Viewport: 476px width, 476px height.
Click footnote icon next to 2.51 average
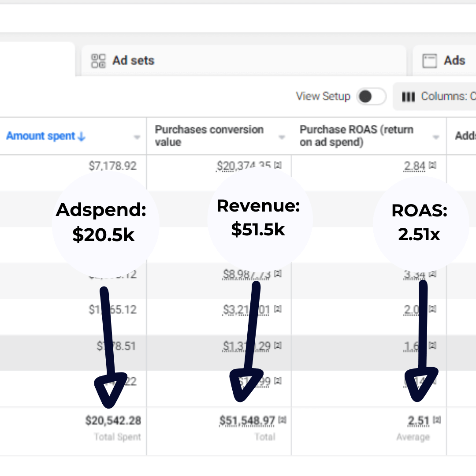pos(437,420)
